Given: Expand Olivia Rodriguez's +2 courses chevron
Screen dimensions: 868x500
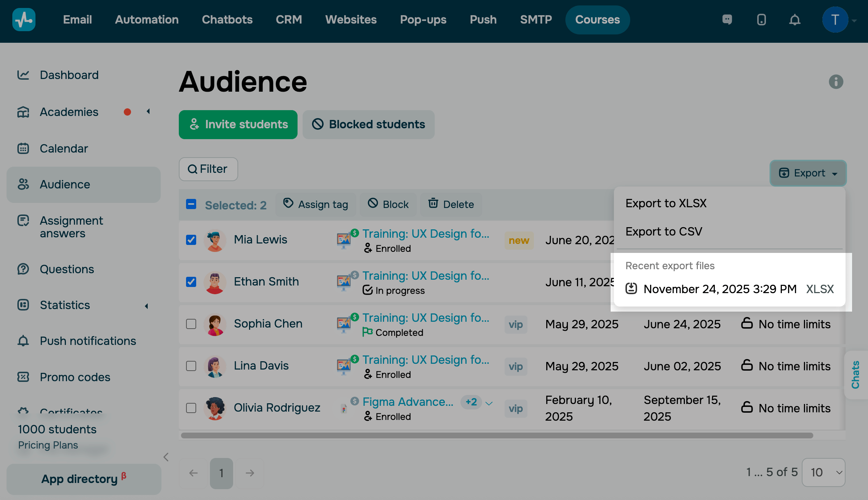Looking at the screenshot, I should click(489, 403).
